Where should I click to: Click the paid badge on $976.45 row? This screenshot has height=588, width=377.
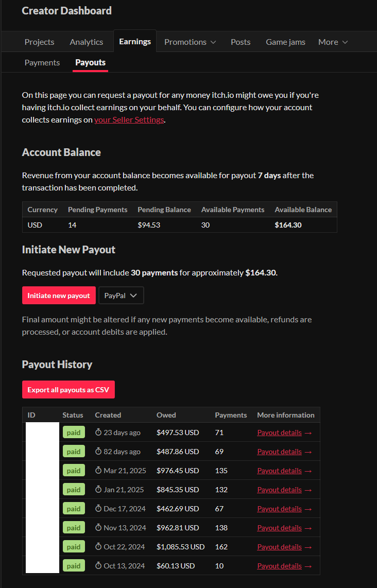(74, 471)
